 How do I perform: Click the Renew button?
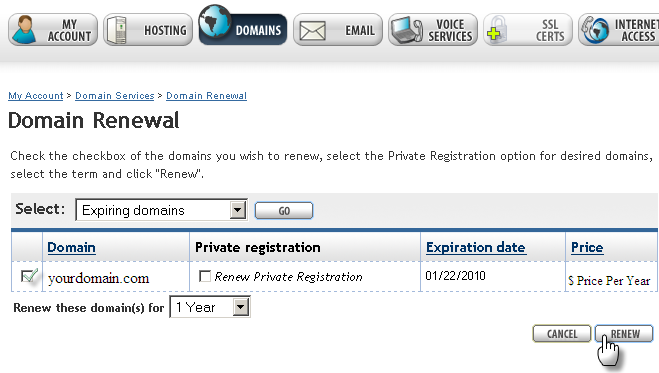pos(624,334)
